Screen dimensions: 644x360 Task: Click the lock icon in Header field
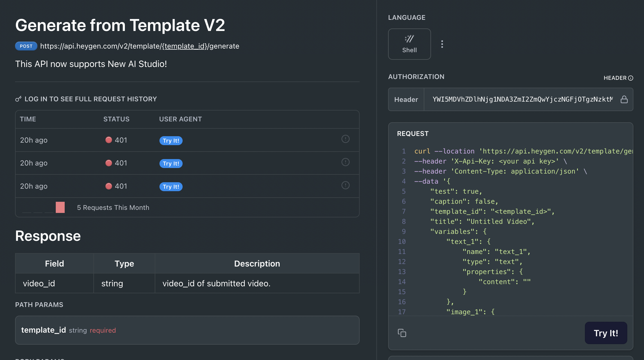[x=624, y=99]
